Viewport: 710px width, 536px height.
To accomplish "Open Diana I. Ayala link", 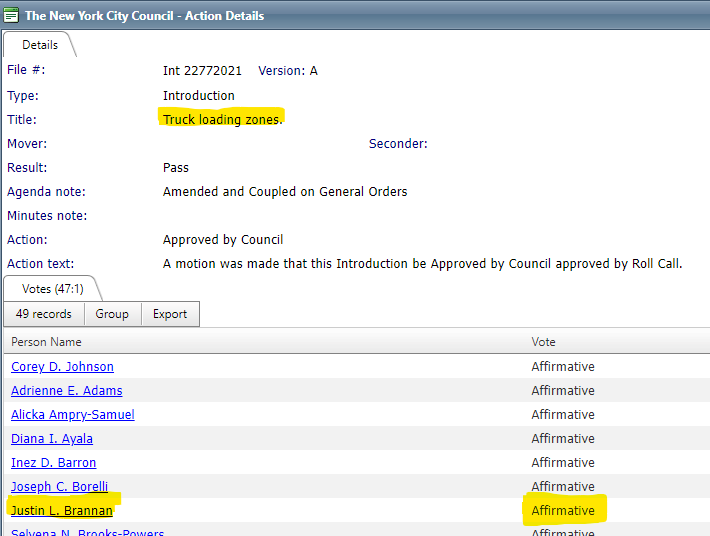I will pyautogui.click(x=52, y=439).
